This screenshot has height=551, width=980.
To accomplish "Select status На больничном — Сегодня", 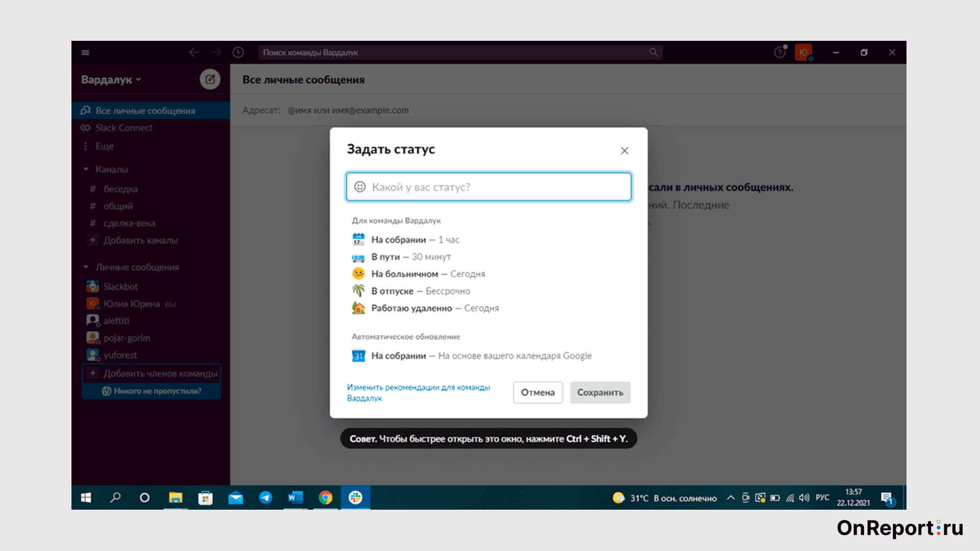I will tap(419, 274).
